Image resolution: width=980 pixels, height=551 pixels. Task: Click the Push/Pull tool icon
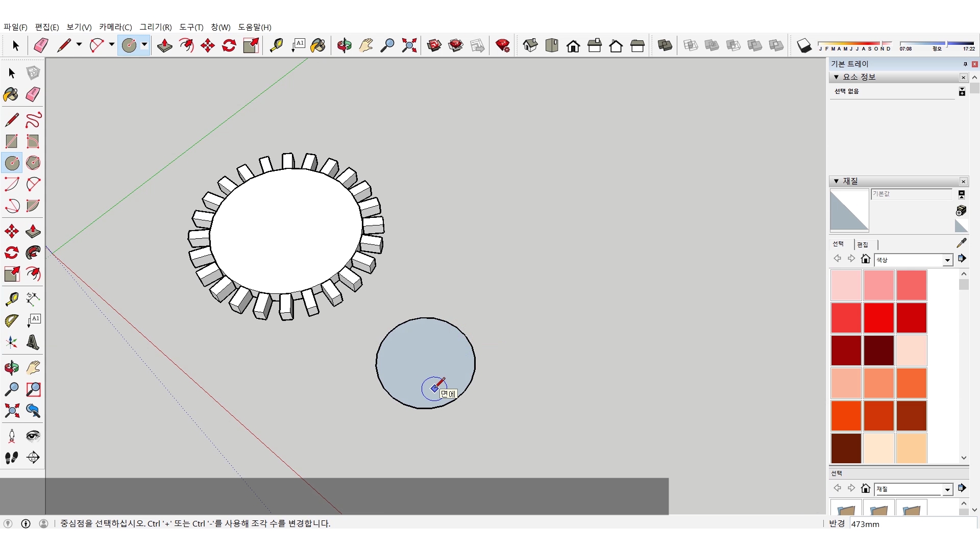(x=164, y=45)
